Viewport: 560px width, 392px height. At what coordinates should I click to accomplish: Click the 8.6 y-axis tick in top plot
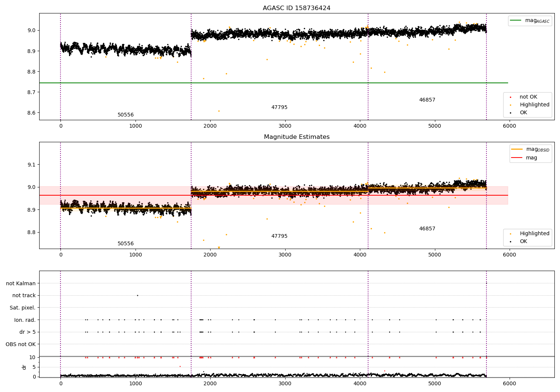(31, 113)
